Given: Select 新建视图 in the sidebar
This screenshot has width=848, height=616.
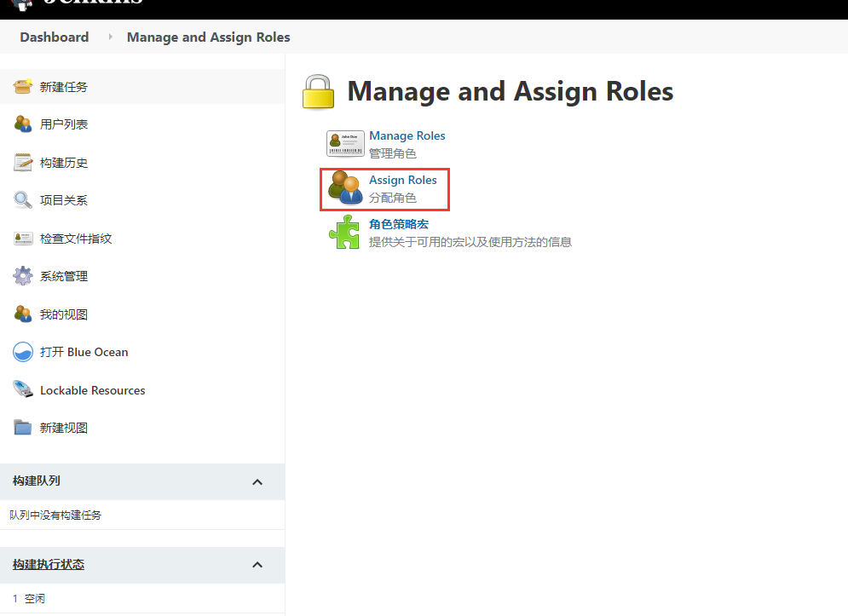Looking at the screenshot, I should pos(64,429).
